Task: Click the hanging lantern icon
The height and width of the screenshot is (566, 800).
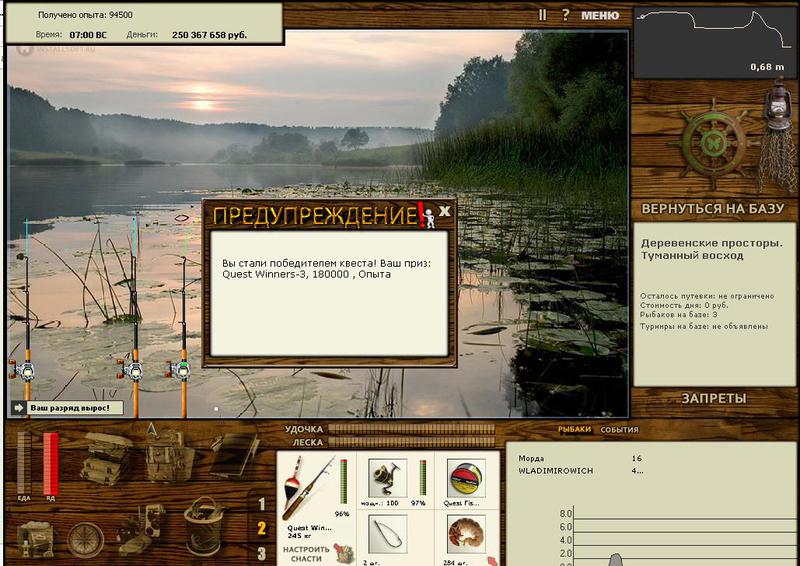Action: tap(777, 104)
